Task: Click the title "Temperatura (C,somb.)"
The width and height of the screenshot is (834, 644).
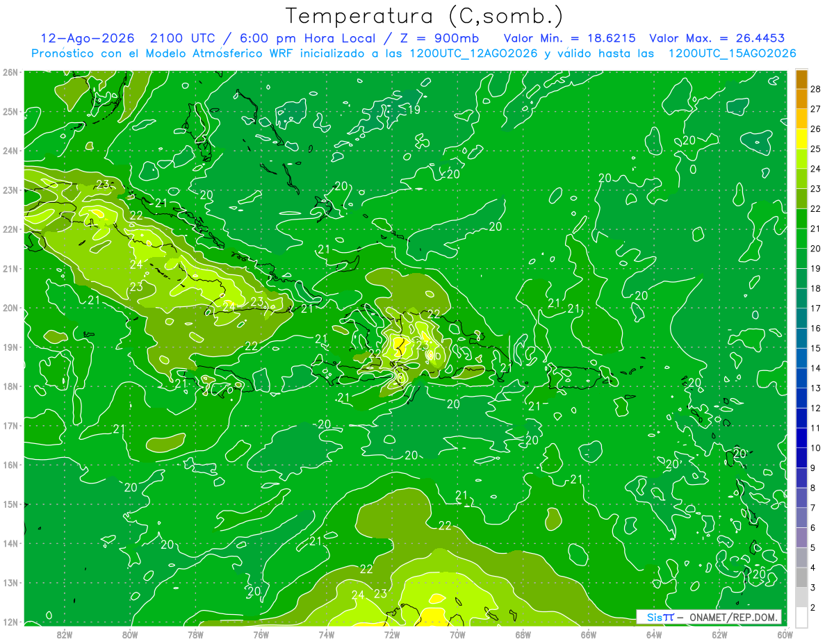Action: tap(425, 16)
